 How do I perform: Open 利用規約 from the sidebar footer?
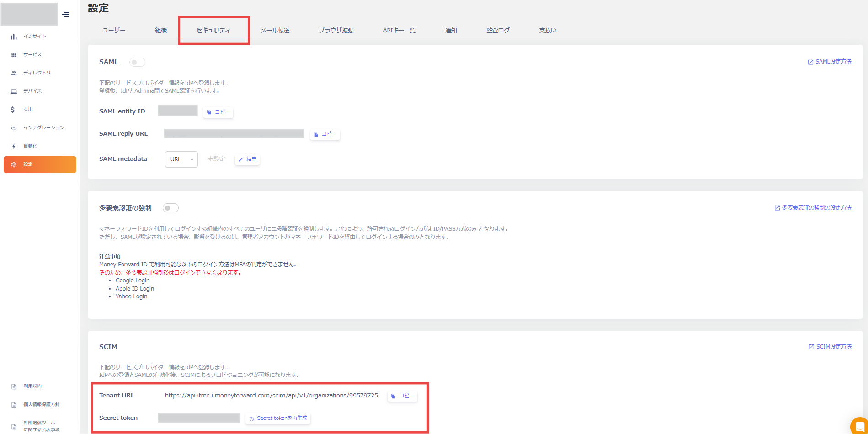click(32, 386)
